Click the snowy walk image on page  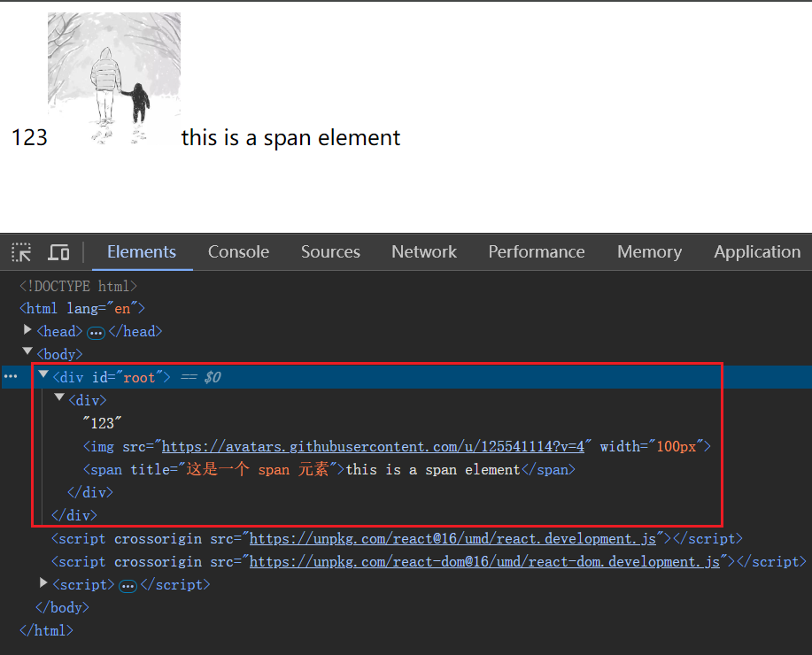(x=114, y=79)
